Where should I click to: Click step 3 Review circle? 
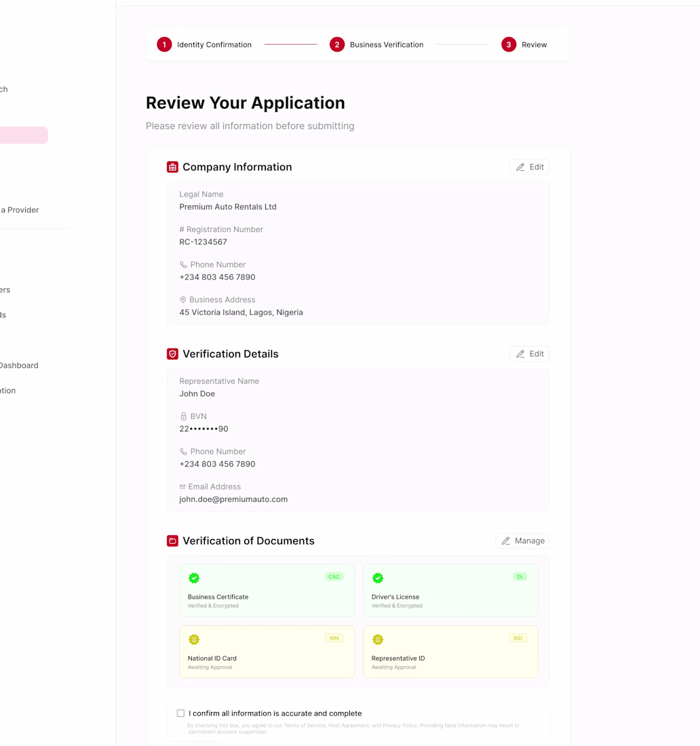[x=509, y=45]
